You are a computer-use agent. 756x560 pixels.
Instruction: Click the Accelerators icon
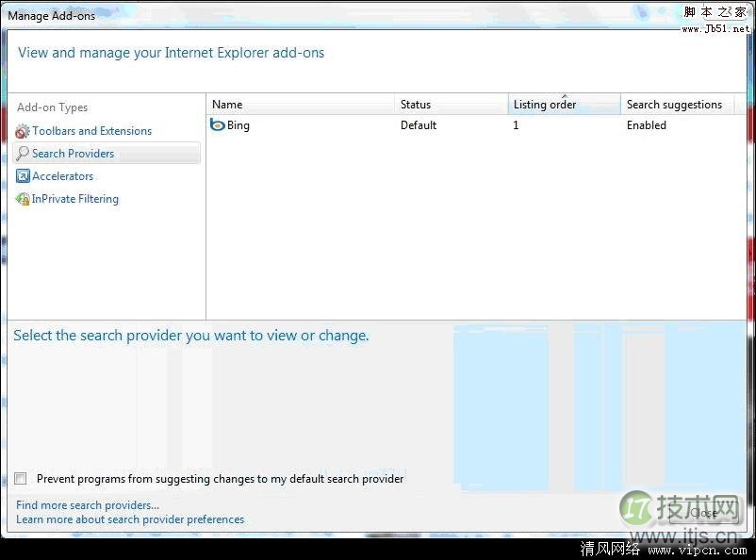pos(23,175)
